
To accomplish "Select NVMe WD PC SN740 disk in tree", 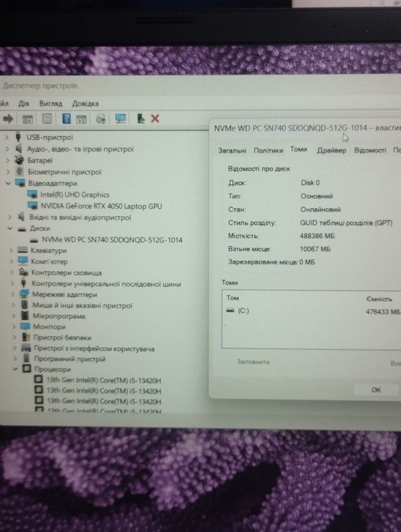I will pyautogui.click(x=112, y=240).
